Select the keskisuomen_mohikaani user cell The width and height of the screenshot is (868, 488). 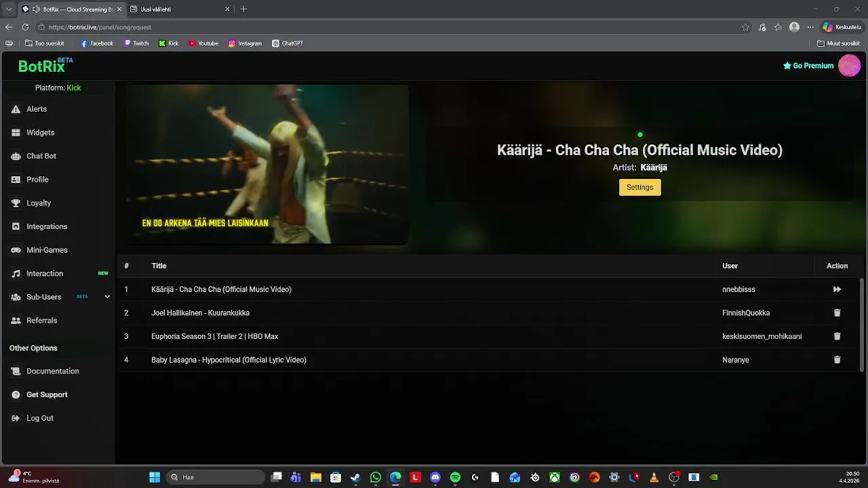coord(762,336)
